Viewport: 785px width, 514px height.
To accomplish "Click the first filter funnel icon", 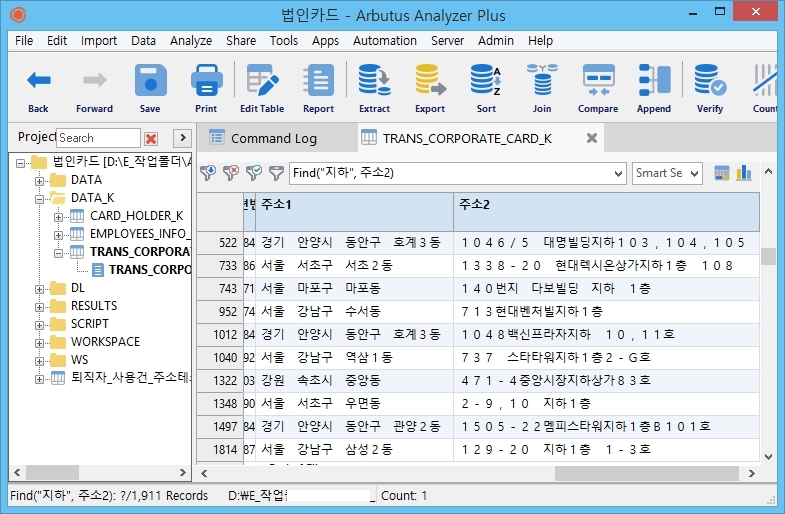I will click(208, 173).
